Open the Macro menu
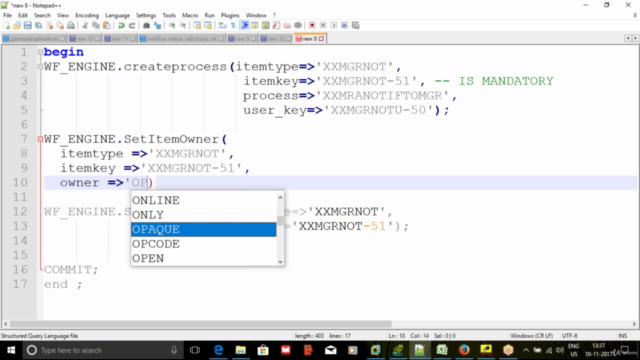 190,15
